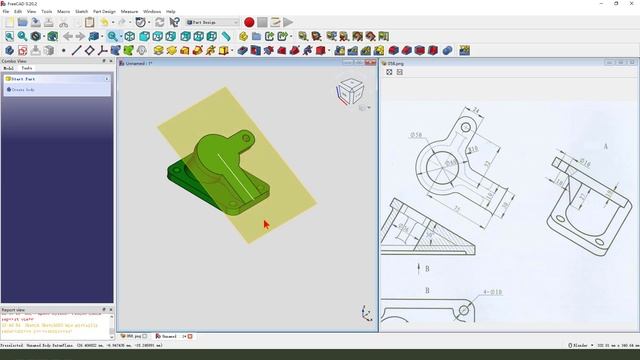Open the Part Design workbench selector
640x360 pixels.
tap(212, 22)
